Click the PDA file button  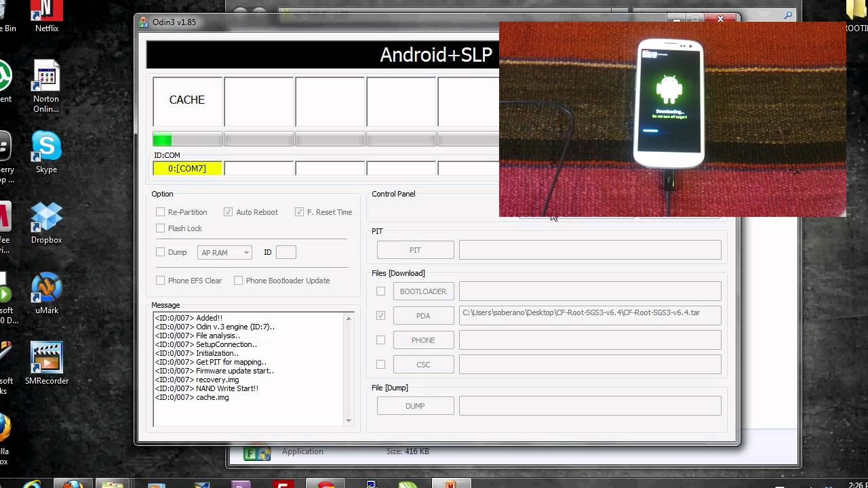(423, 316)
